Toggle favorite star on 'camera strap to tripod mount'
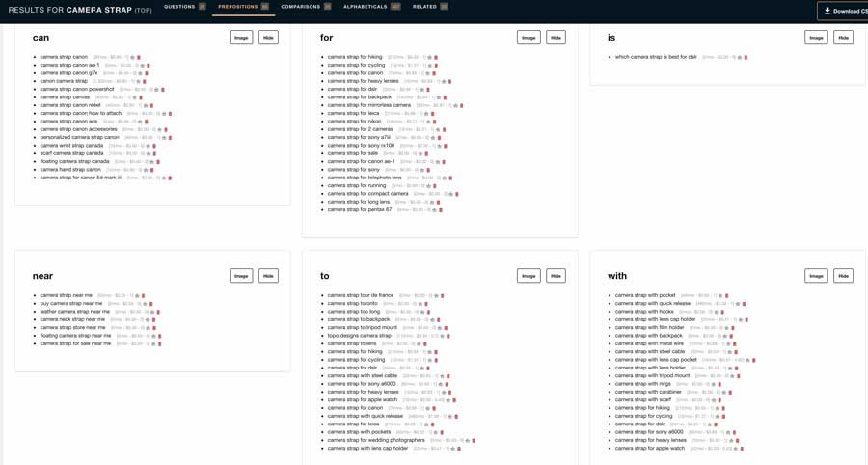 pyautogui.click(x=440, y=328)
